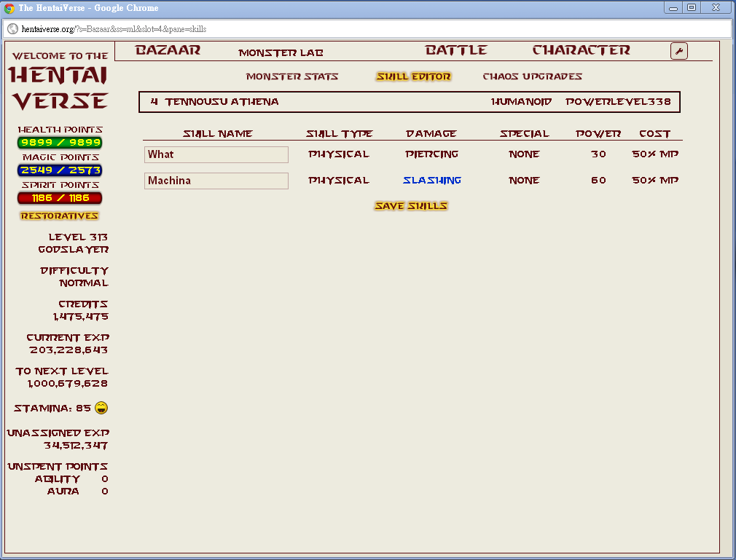The width and height of the screenshot is (736, 560).
Task: Click the blue Magic Points bar
Action: [60, 170]
